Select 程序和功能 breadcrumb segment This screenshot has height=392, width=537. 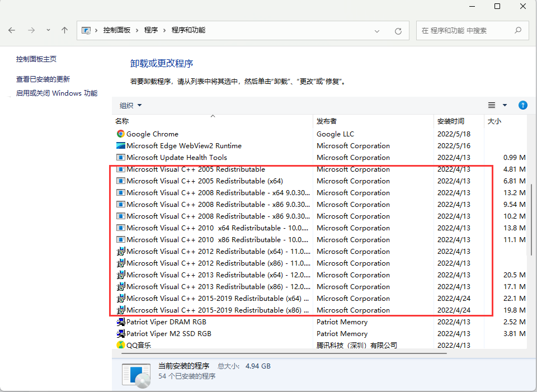pos(189,30)
